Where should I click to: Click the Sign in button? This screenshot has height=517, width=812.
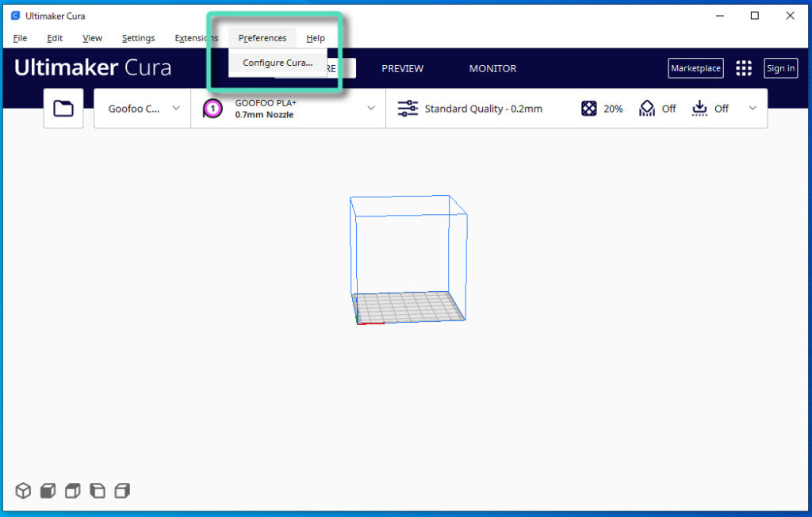click(x=780, y=68)
